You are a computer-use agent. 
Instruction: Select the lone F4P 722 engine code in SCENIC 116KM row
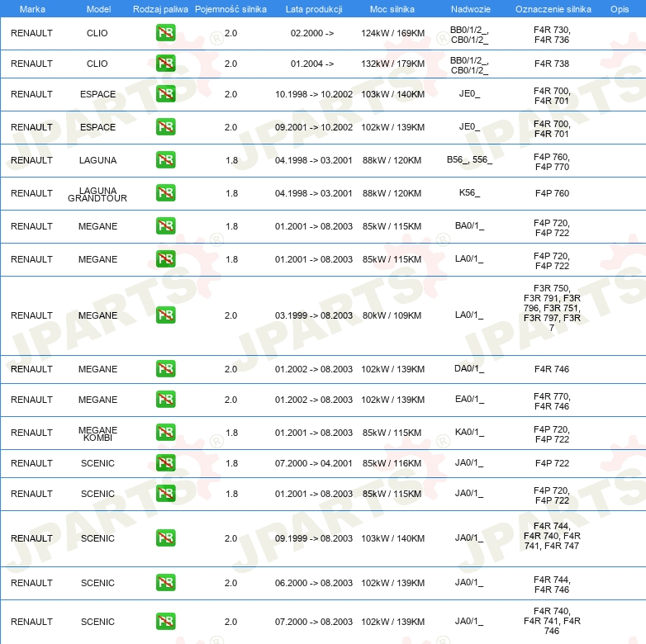point(552,463)
